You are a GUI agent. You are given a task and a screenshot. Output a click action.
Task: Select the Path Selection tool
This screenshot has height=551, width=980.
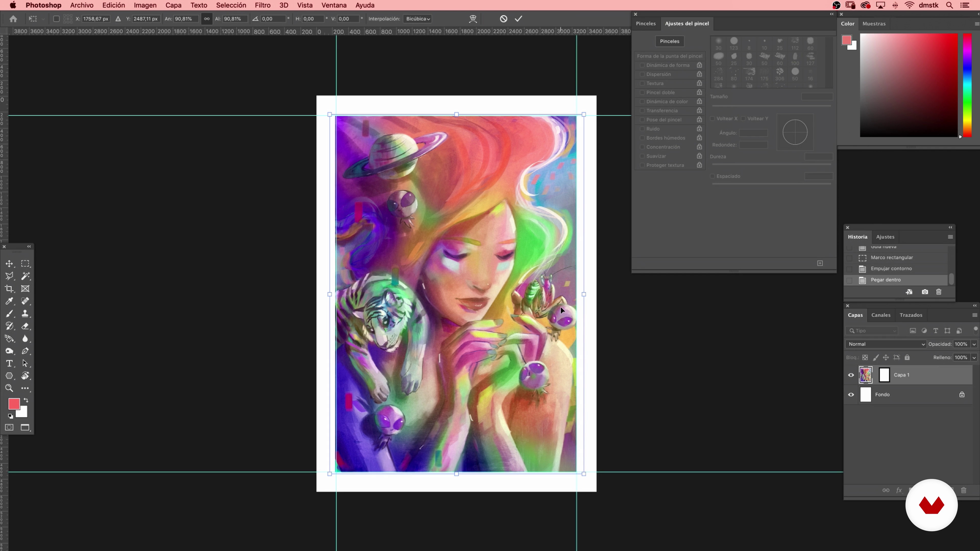25,364
